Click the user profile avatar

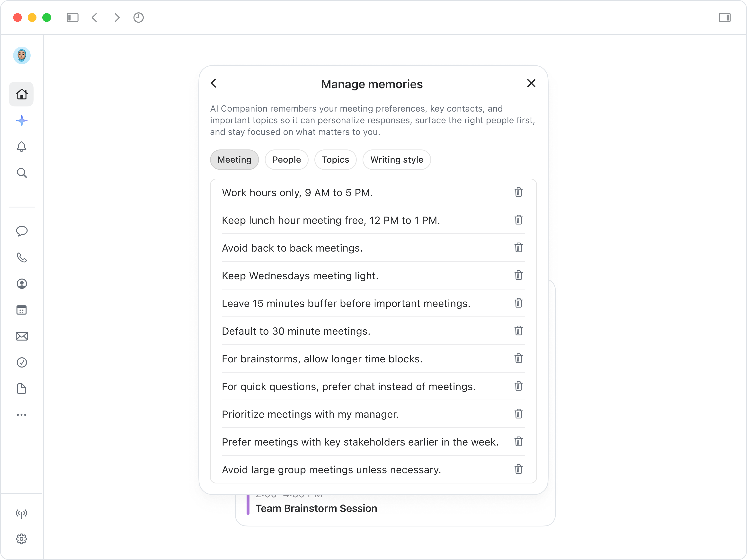pos(22,55)
